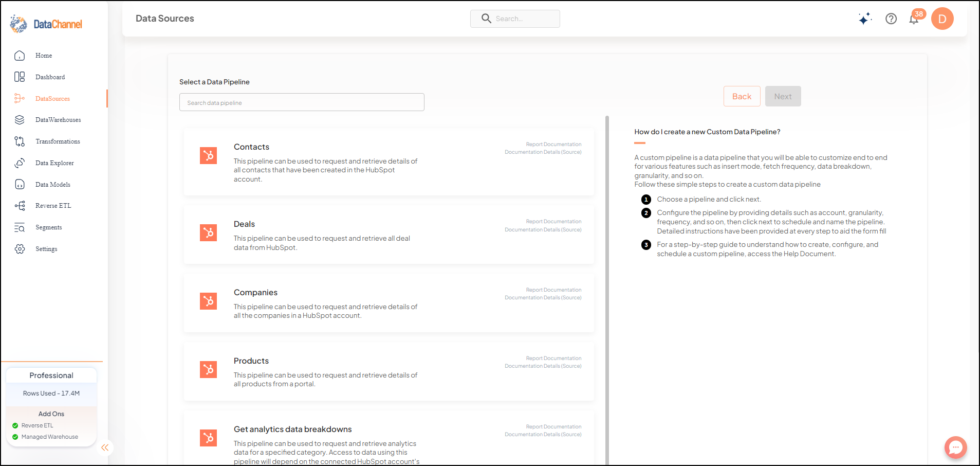The width and height of the screenshot is (980, 466).
Task: Open Transformations menu item
Action: pyautogui.click(x=58, y=141)
